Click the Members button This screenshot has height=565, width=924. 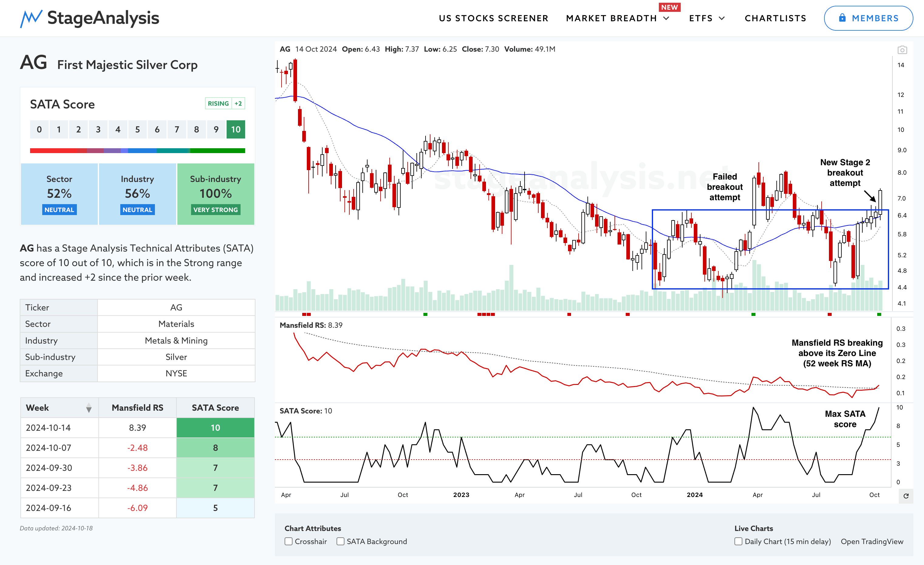(868, 18)
